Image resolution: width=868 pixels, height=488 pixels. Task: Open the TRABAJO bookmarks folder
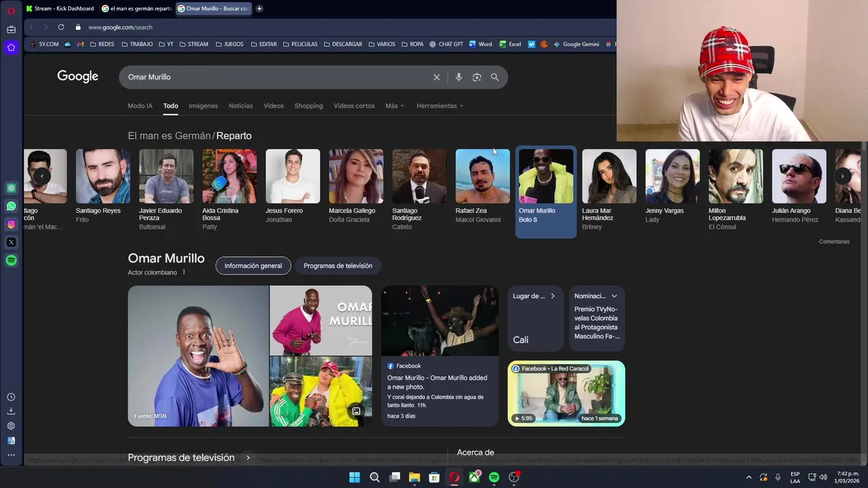(137, 44)
